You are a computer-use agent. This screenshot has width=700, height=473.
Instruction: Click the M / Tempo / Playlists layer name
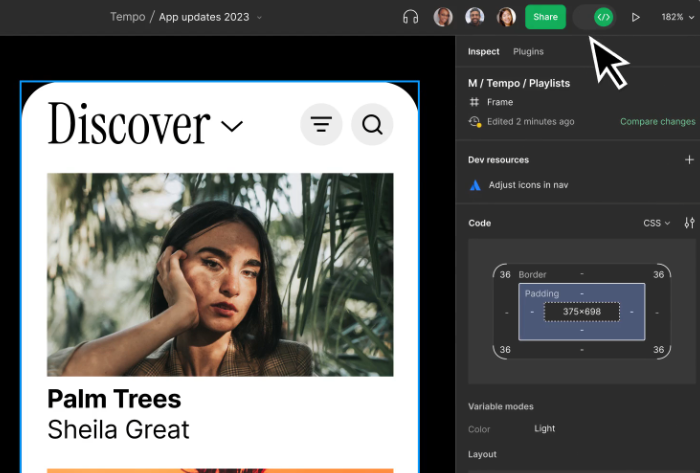[x=519, y=83]
